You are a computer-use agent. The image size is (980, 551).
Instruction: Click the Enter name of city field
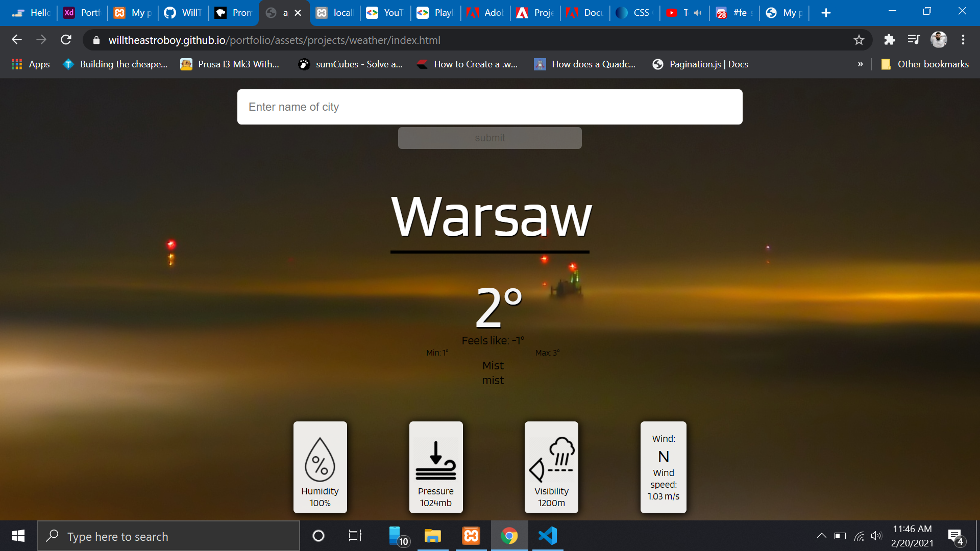click(x=489, y=107)
